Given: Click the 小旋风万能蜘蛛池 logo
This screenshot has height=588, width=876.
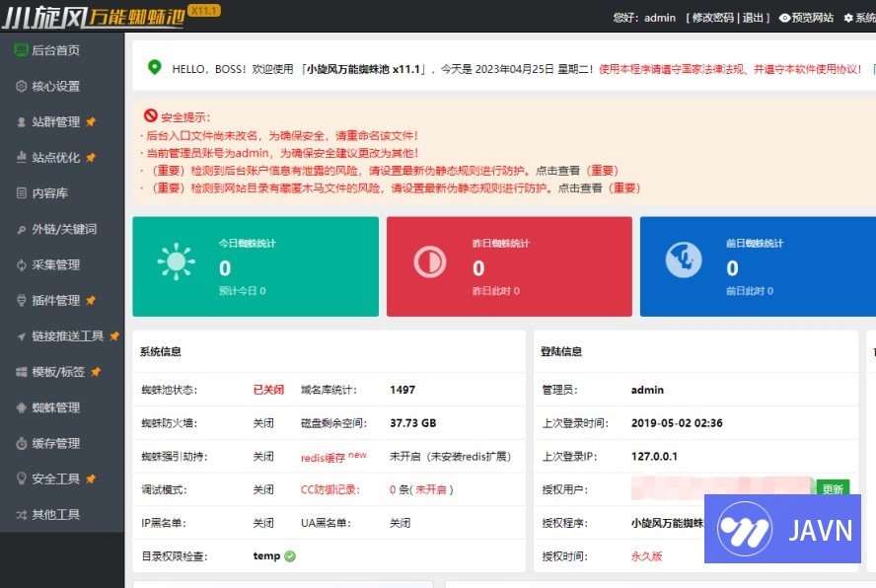Looking at the screenshot, I should pos(94,17).
